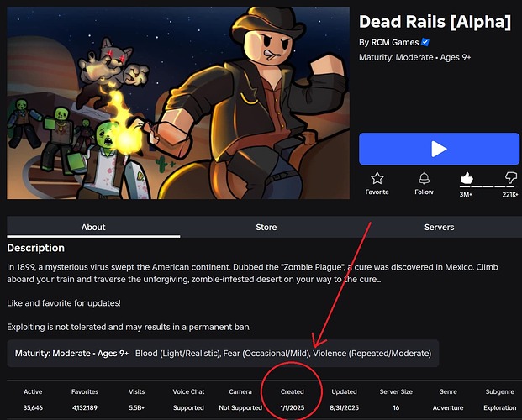This screenshot has width=522, height=420.
Task: Open the Adventure genre link
Action: 448,407
